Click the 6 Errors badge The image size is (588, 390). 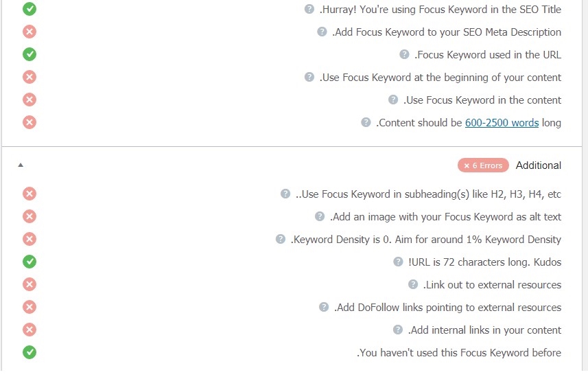point(483,165)
